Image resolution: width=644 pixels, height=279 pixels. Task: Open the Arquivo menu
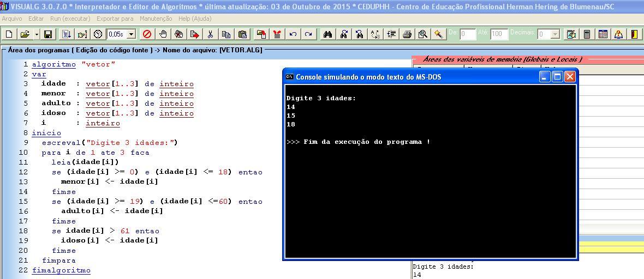click(x=13, y=19)
